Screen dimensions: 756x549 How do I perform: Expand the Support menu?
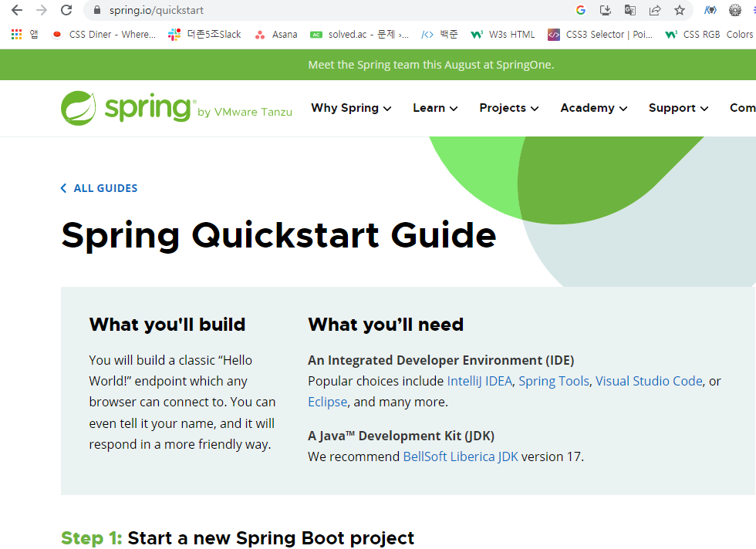678,108
